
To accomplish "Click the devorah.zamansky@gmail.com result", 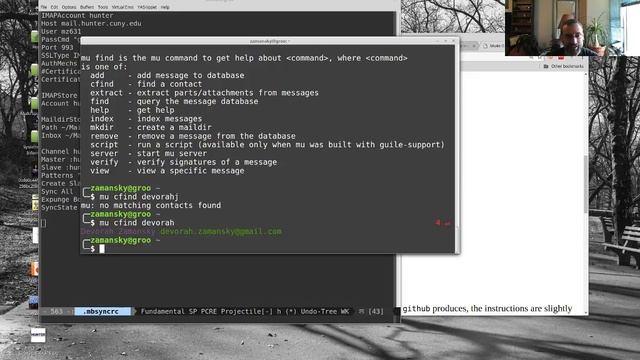I will point(220,231).
